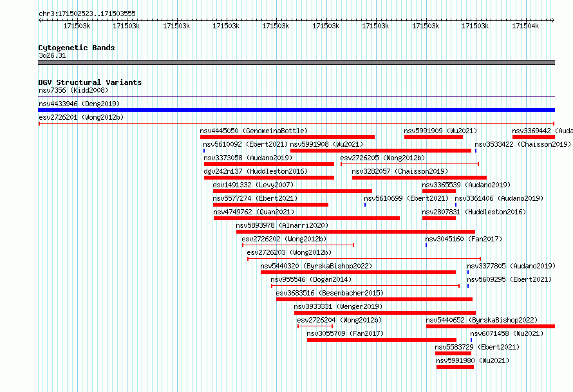Click nsv5440320 (ByrskaBishop2022) label
Image resolution: width=573 pixels, height=392 pixels.
[x=316, y=266]
